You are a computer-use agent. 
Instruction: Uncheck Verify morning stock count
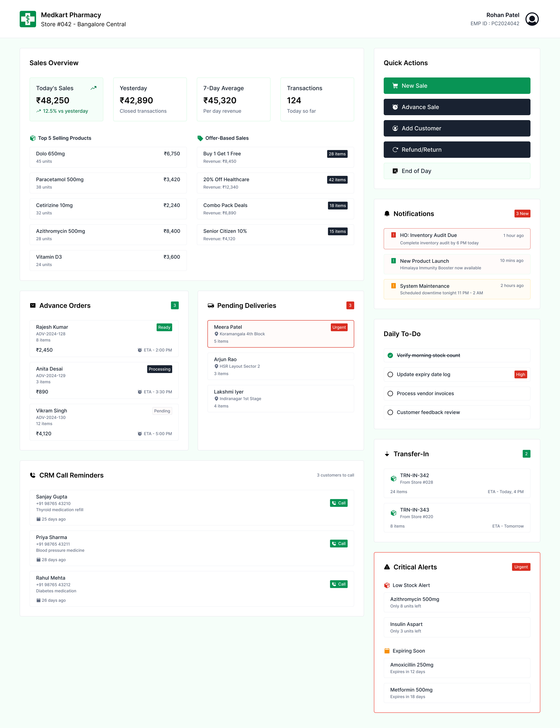[390, 355]
